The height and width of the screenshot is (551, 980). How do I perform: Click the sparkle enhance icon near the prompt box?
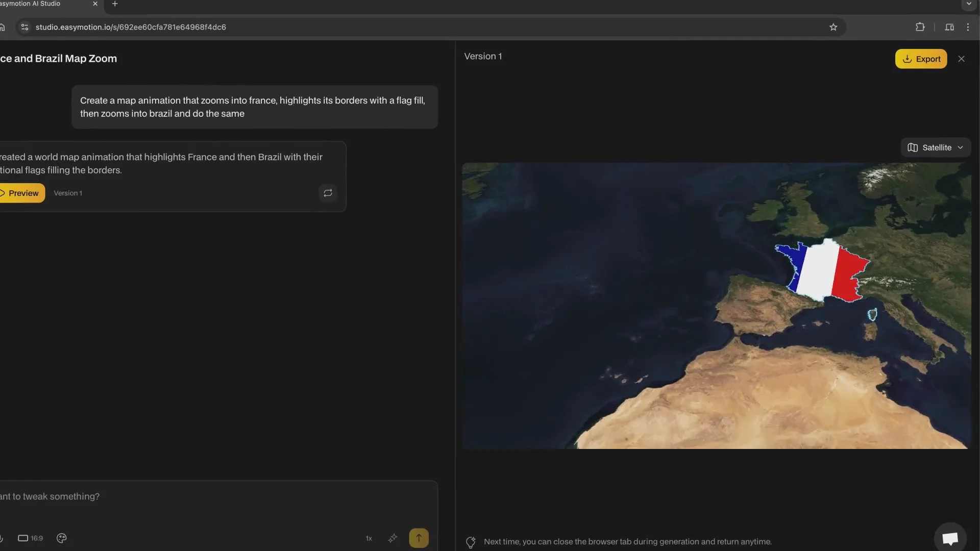click(393, 538)
